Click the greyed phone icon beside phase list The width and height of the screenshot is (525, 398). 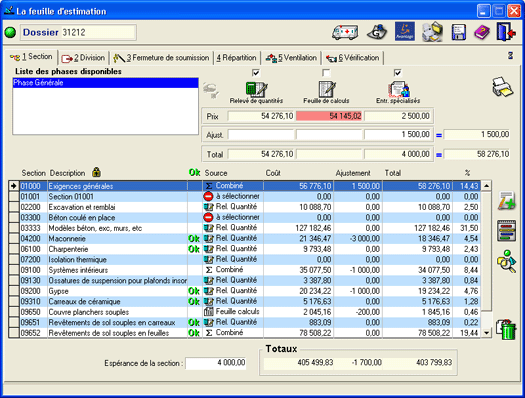click(x=211, y=90)
